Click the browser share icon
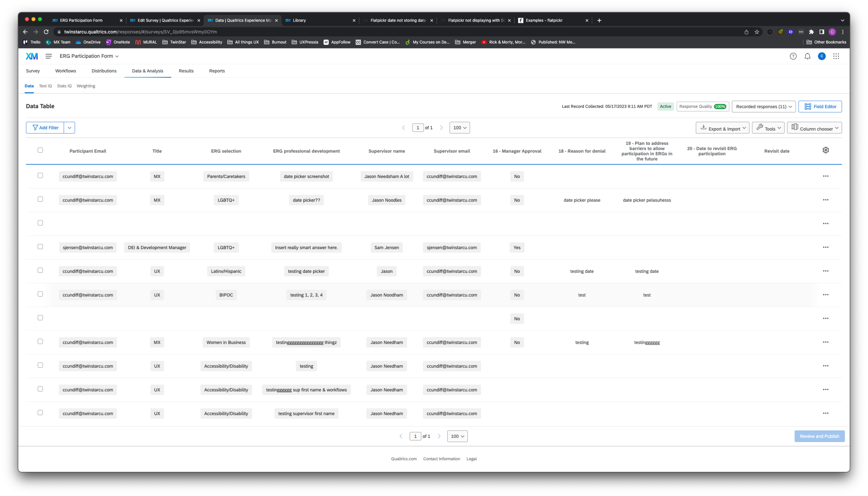The height and width of the screenshot is (496, 868). point(746,32)
